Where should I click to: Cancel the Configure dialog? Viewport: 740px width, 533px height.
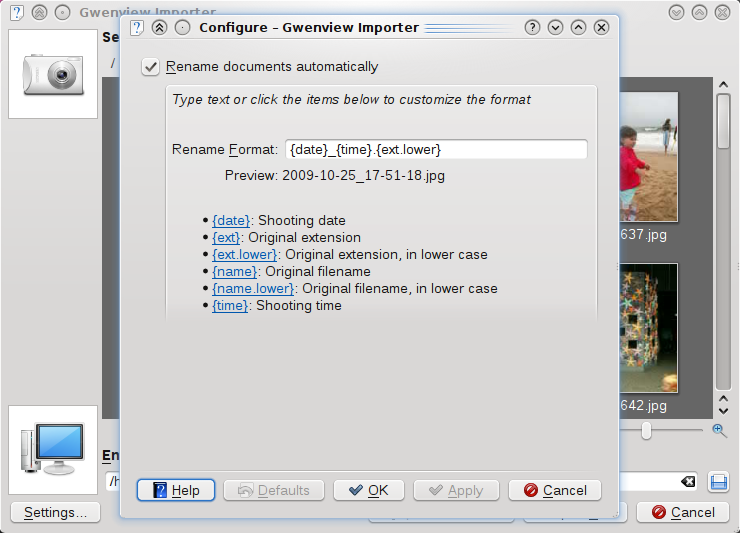click(555, 490)
